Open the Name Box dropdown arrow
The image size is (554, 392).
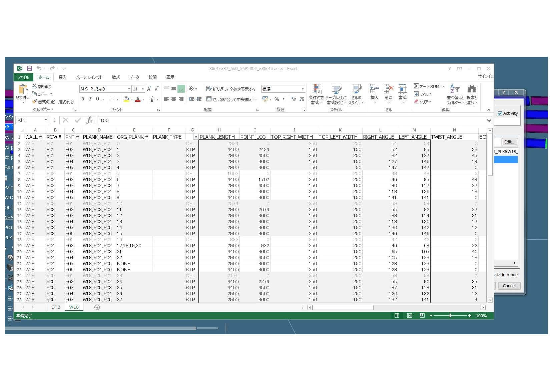tap(46, 120)
